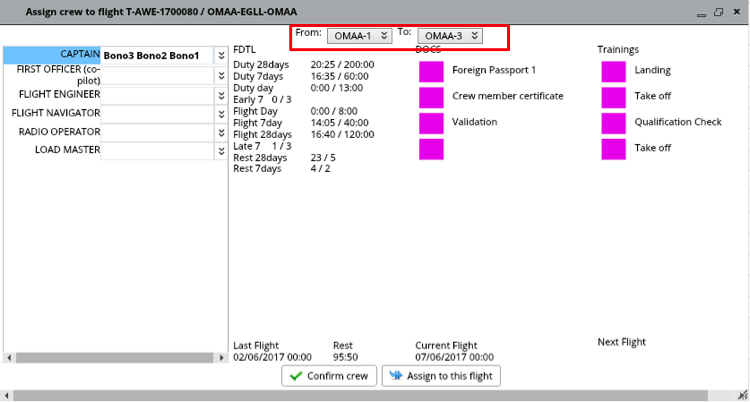Click the unlabeled magenta square under Validation

coord(430,149)
